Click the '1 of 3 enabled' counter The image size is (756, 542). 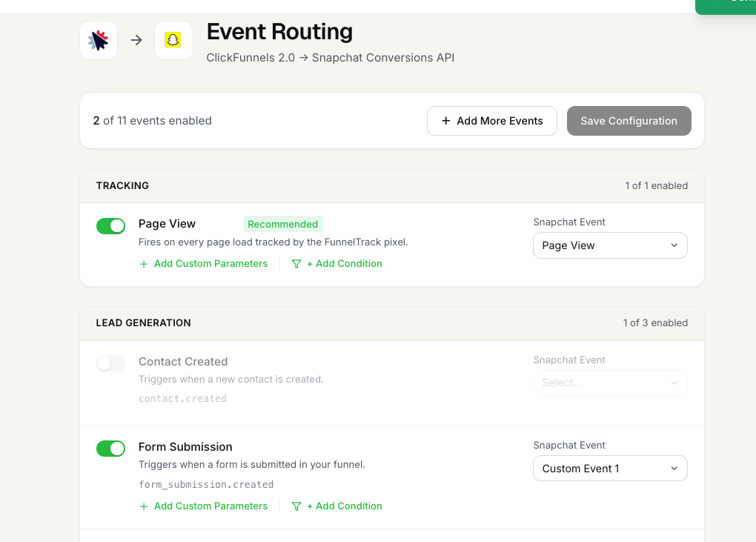(x=655, y=323)
